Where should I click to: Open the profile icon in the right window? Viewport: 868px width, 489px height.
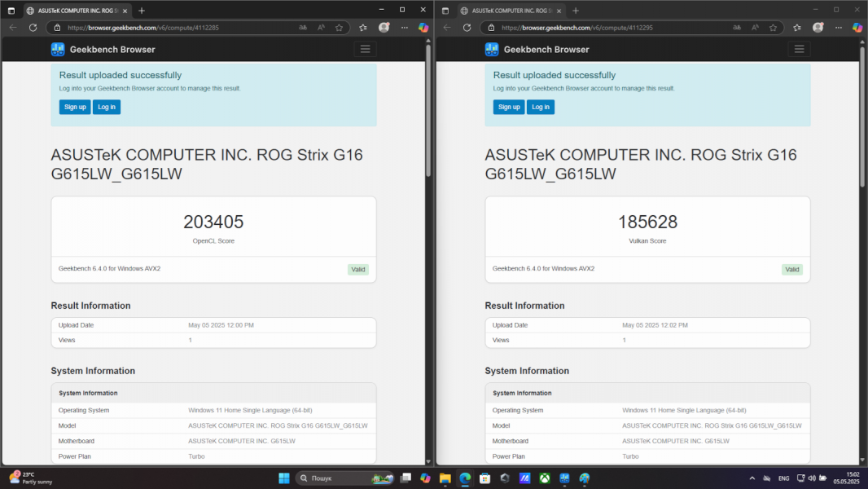pos(818,28)
